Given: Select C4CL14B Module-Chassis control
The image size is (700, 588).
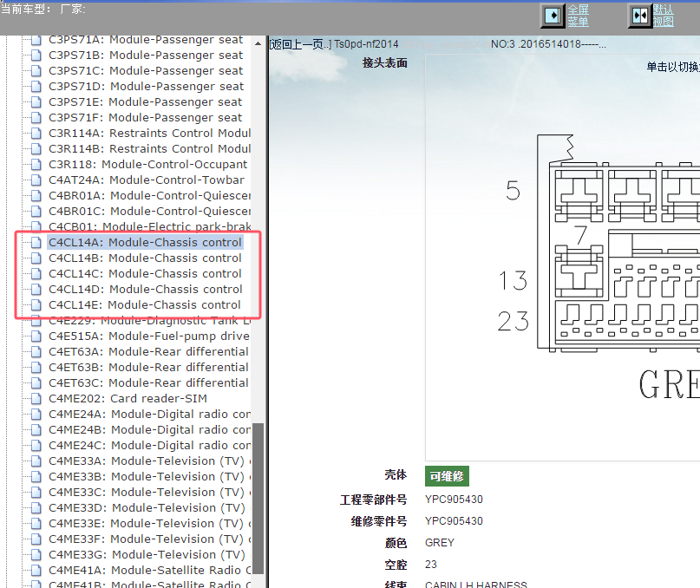Looking at the screenshot, I should pos(145,258).
